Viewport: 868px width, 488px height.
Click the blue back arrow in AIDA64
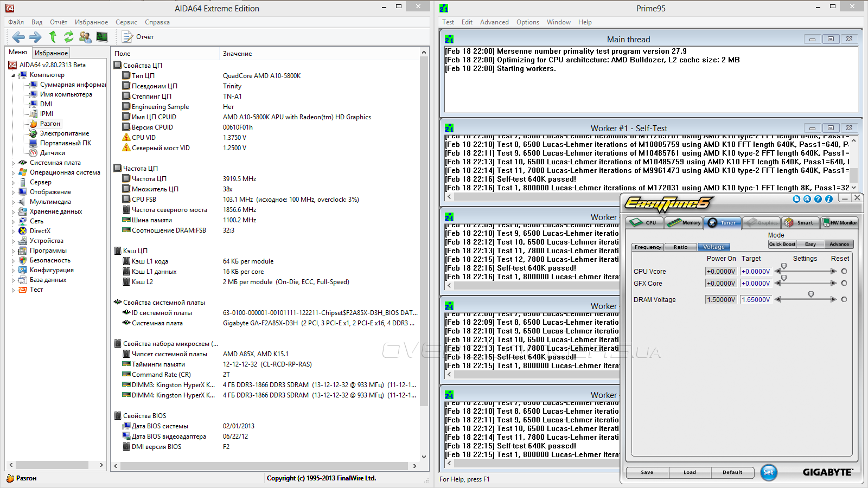pos(18,37)
